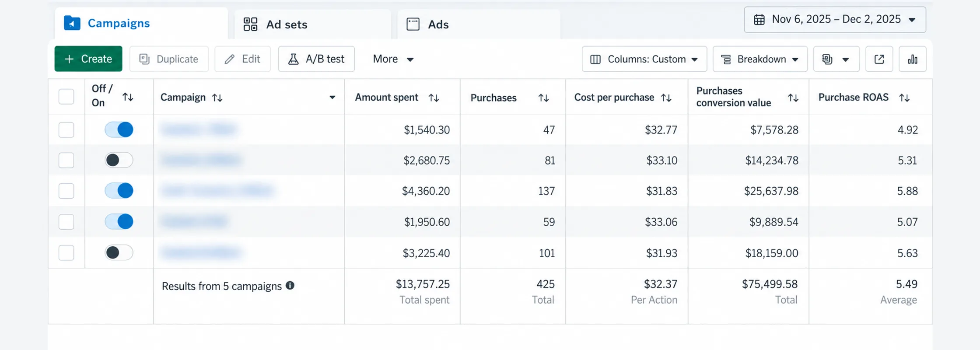The image size is (980, 350).
Task: Open the date range Nov 6 – Dec 2 dropdown
Action: 835,20
